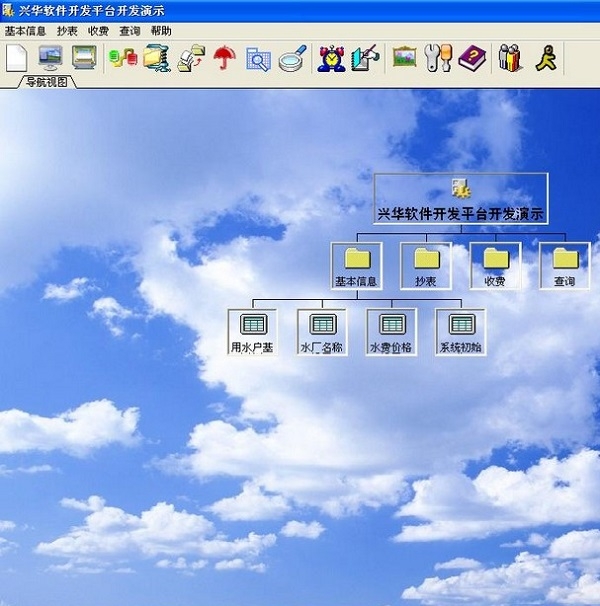Viewport: 600px width, 606px height.
Task: Open the wrench tools icon in toolbar
Action: [x=438, y=58]
